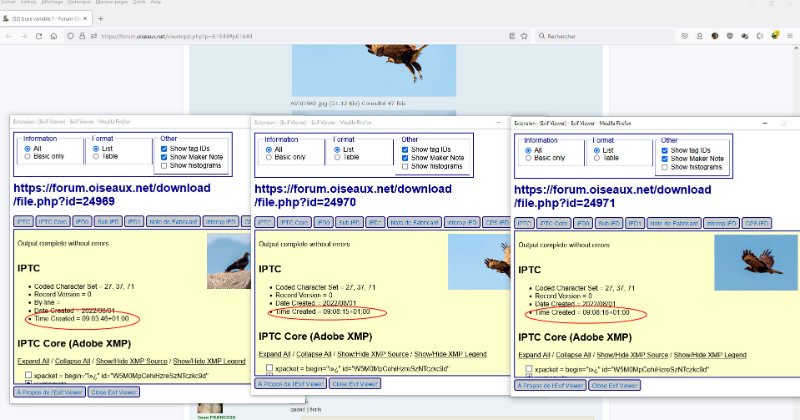
Task: Open the Pocket save icon in toolbar
Action: [685, 36]
